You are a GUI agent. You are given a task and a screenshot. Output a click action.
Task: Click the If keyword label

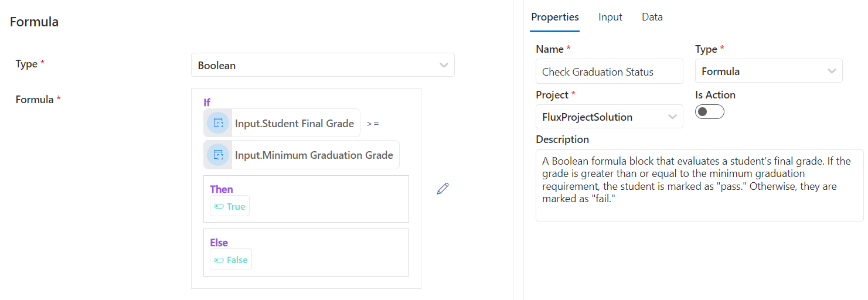[x=207, y=103]
